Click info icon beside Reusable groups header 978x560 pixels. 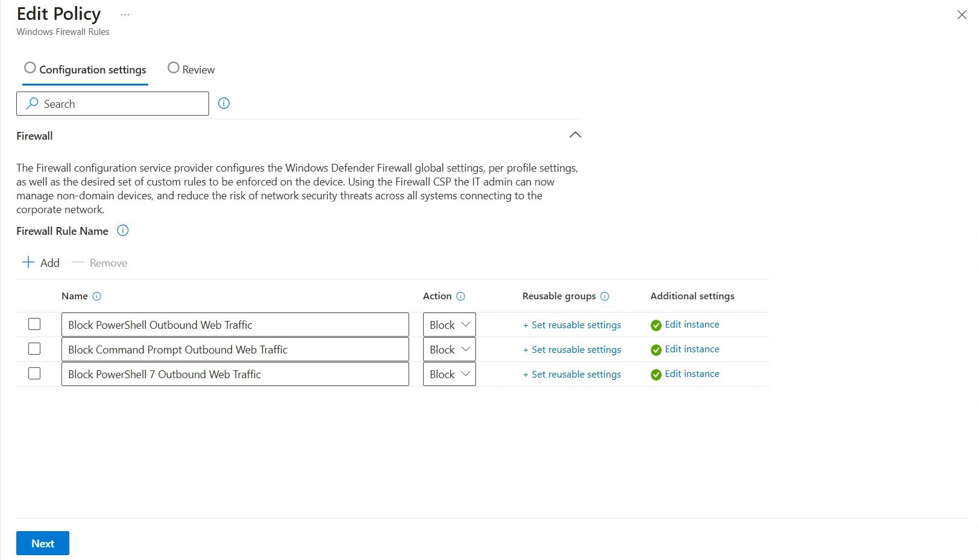605,296
